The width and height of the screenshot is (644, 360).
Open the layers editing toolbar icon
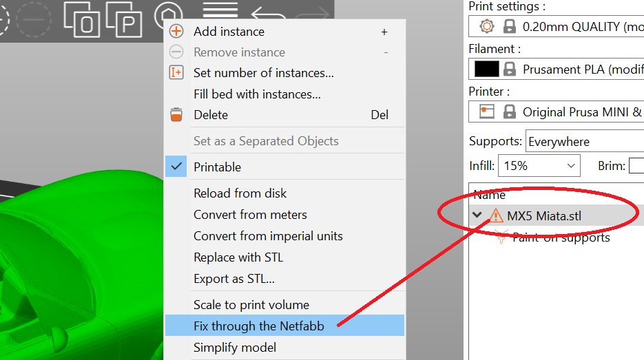coord(220,12)
